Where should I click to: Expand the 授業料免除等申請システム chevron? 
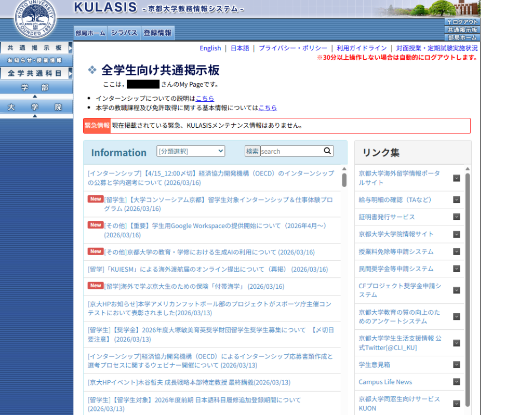point(456,252)
